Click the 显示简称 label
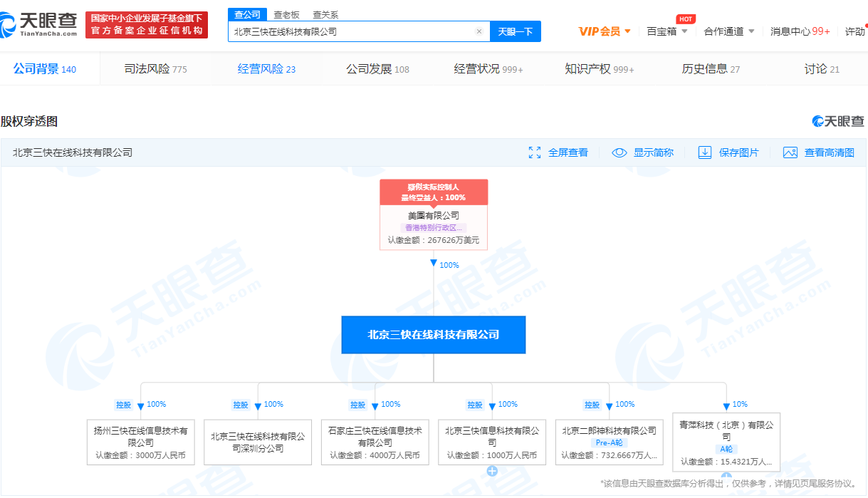Screen dimensions: 868x498 pyautogui.click(x=654, y=152)
